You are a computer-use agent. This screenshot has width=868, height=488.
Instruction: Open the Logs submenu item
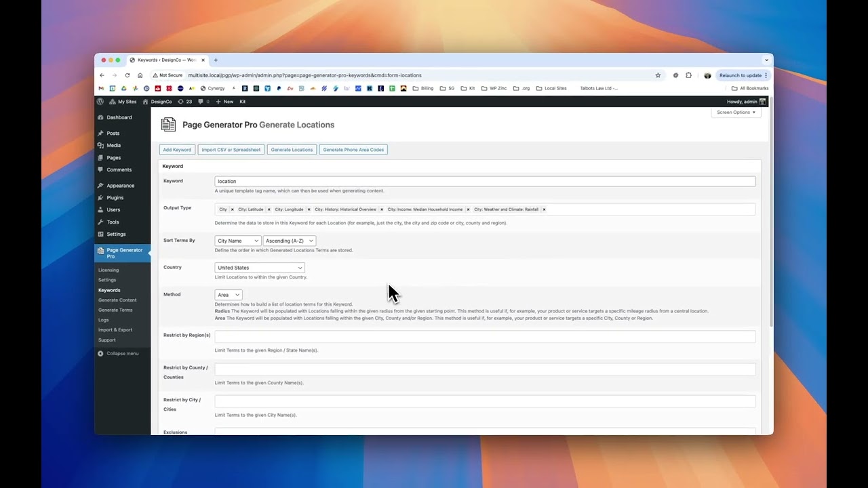pyautogui.click(x=103, y=320)
